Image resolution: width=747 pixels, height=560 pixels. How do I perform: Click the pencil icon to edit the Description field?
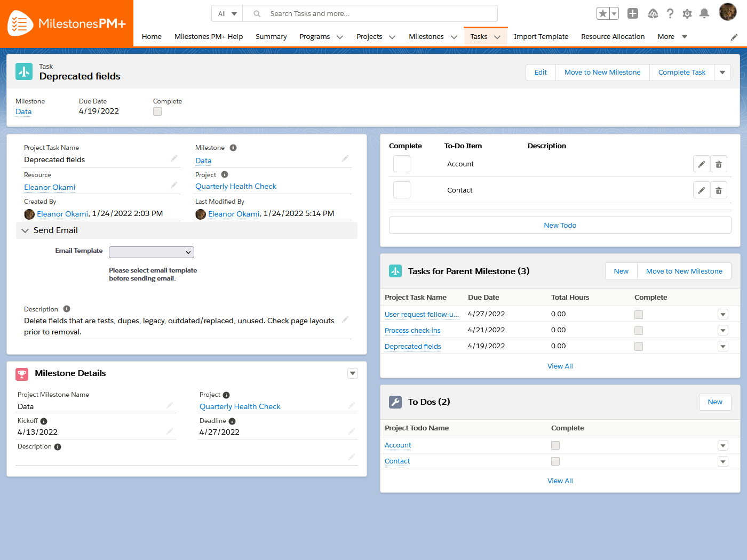coord(345,318)
